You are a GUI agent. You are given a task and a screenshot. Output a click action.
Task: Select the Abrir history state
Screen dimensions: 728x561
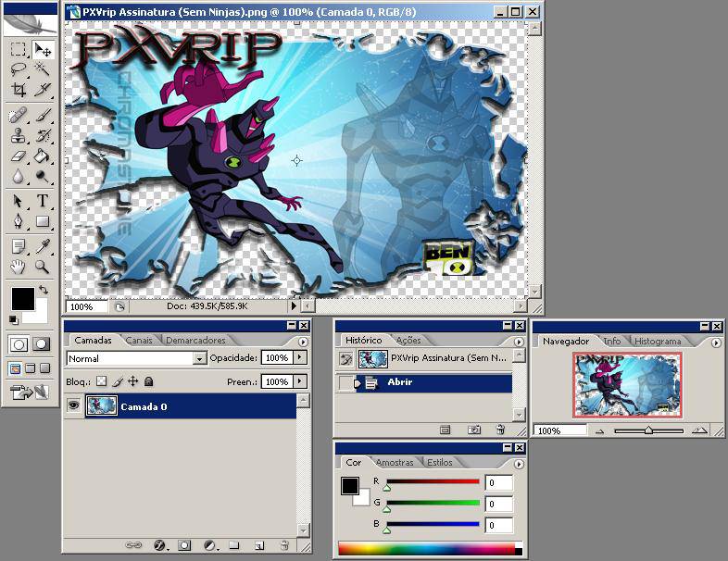424,383
